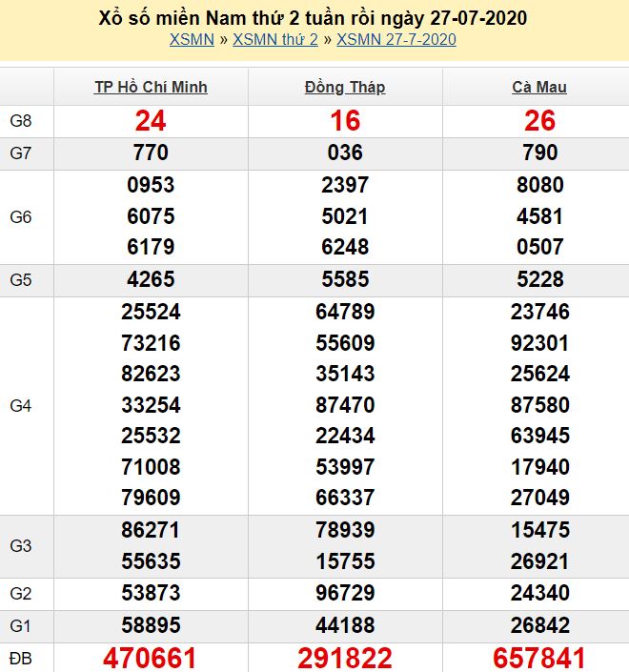Open the TP Hồ Chí Minh column link

pyautogui.click(x=151, y=87)
